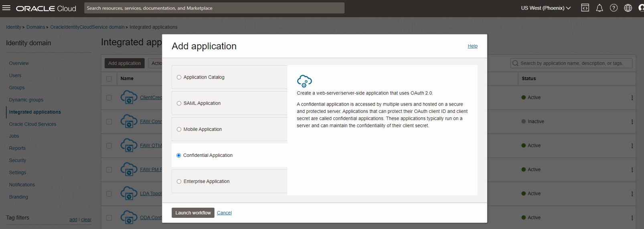
Task: Go to Users in the sidebar
Action: tap(15, 75)
